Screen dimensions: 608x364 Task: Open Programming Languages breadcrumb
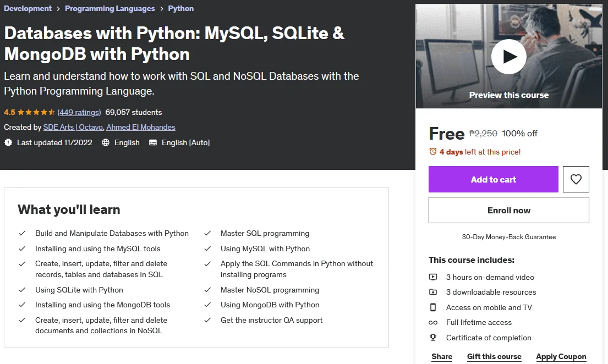coord(109,9)
